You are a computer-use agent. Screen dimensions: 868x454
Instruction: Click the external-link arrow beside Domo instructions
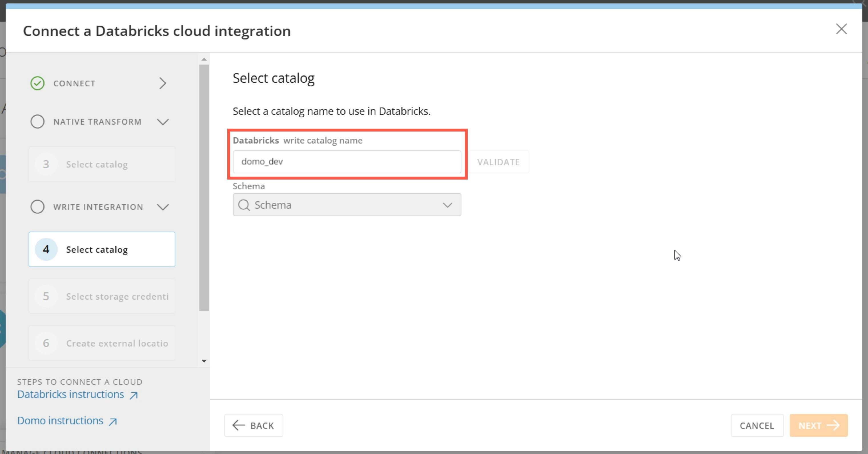tap(113, 422)
